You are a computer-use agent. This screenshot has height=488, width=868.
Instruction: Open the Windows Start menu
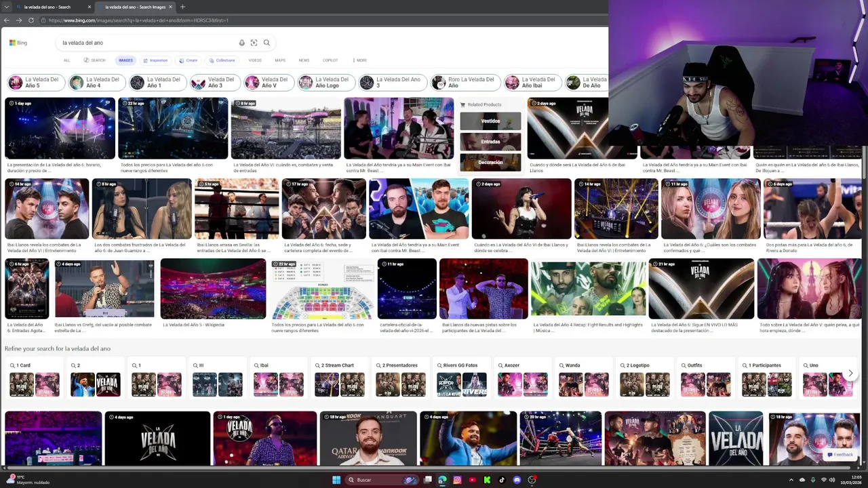click(x=336, y=480)
